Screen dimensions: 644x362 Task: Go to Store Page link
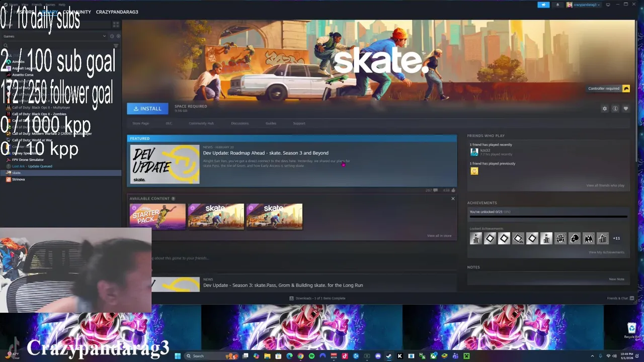click(x=140, y=123)
